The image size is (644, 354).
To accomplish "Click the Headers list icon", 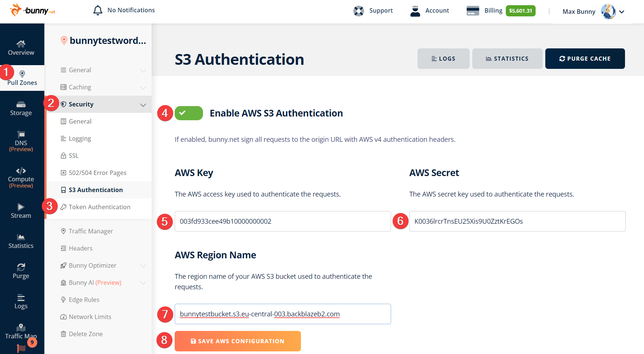I will coord(63,248).
